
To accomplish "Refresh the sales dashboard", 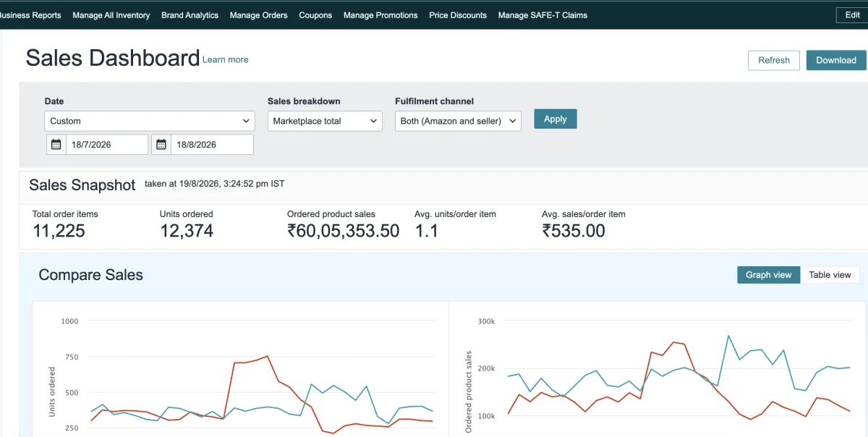I will (x=774, y=60).
